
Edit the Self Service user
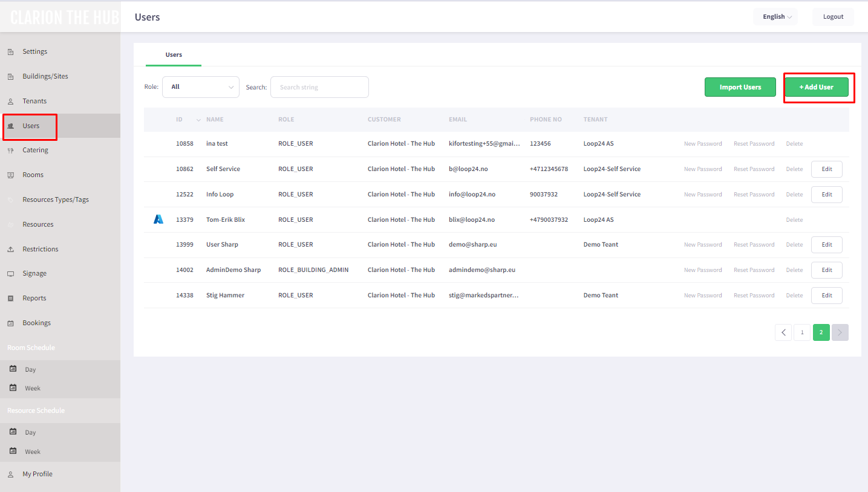pos(826,169)
